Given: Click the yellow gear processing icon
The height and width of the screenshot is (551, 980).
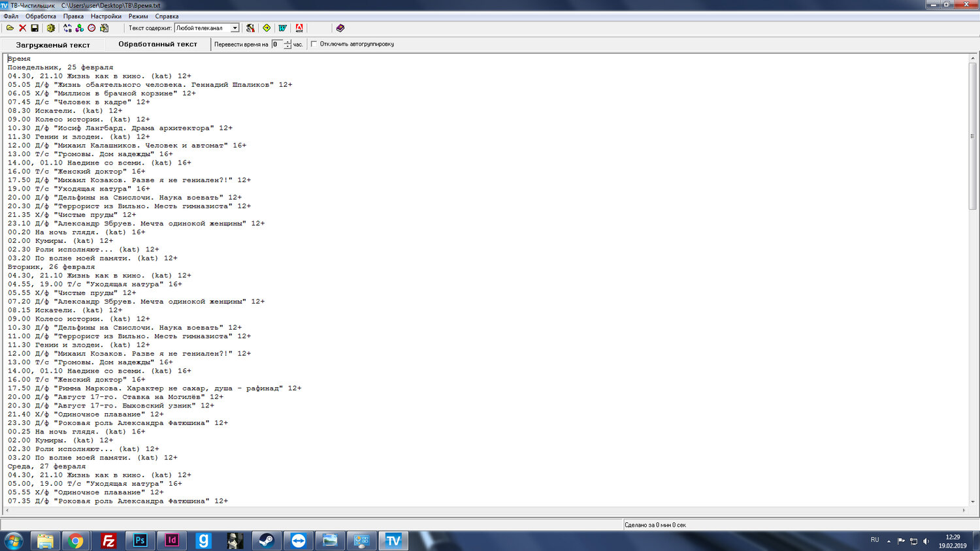Looking at the screenshot, I should 50,28.
